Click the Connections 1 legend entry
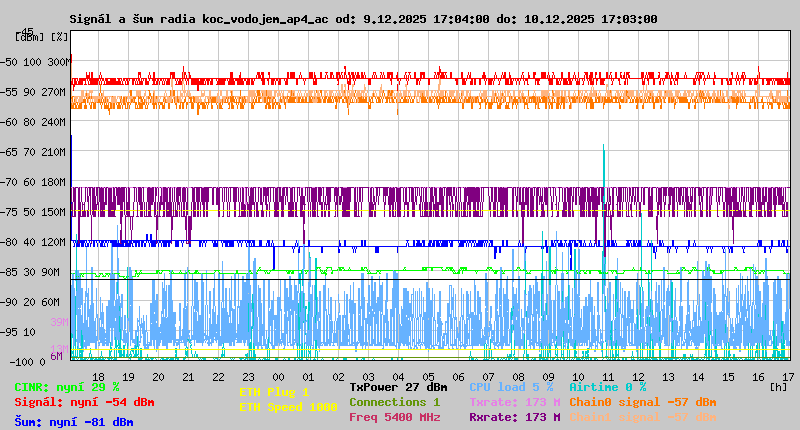 [x=394, y=402]
